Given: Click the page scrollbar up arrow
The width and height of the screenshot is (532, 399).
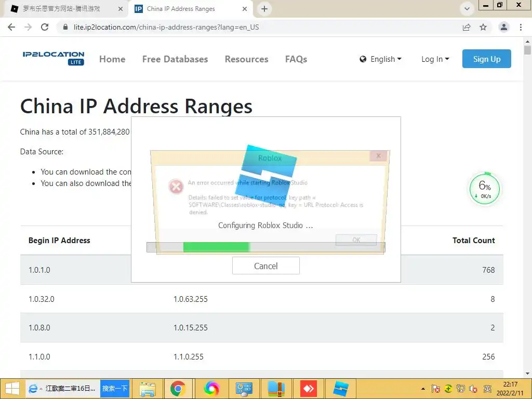Looking at the screenshot, I should click(x=528, y=42).
